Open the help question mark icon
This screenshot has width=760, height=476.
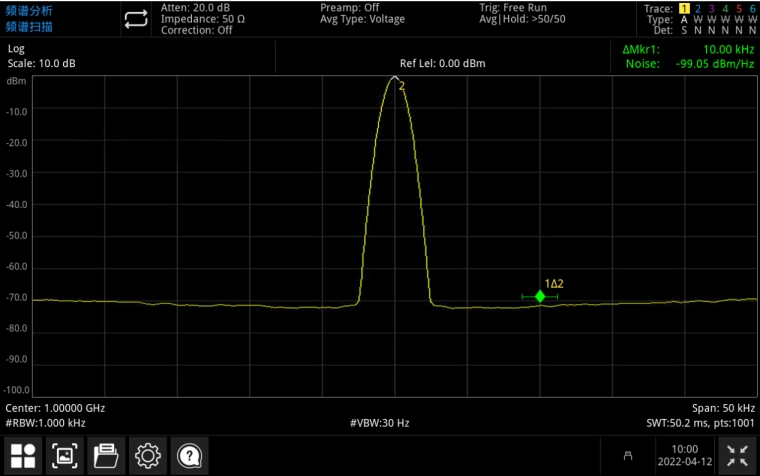coord(188,456)
